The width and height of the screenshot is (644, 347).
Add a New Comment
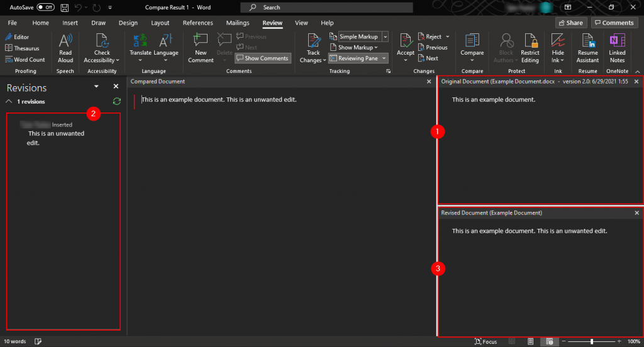pyautogui.click(x=201, y=48)
